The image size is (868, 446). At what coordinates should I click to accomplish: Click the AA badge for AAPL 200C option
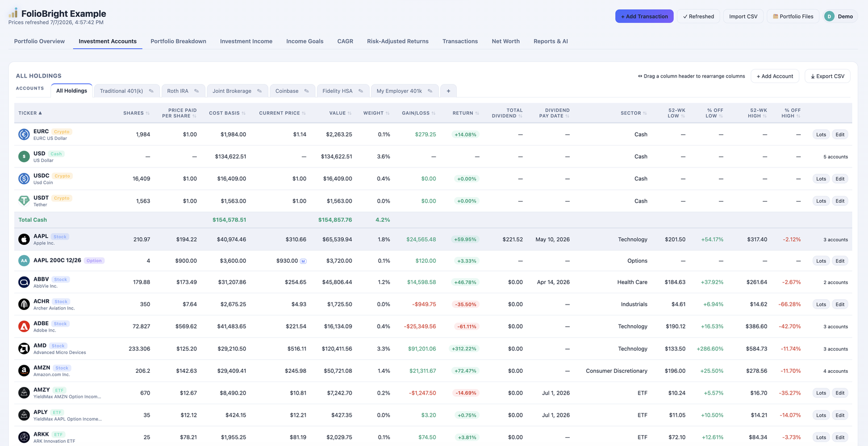click(24, 261)
